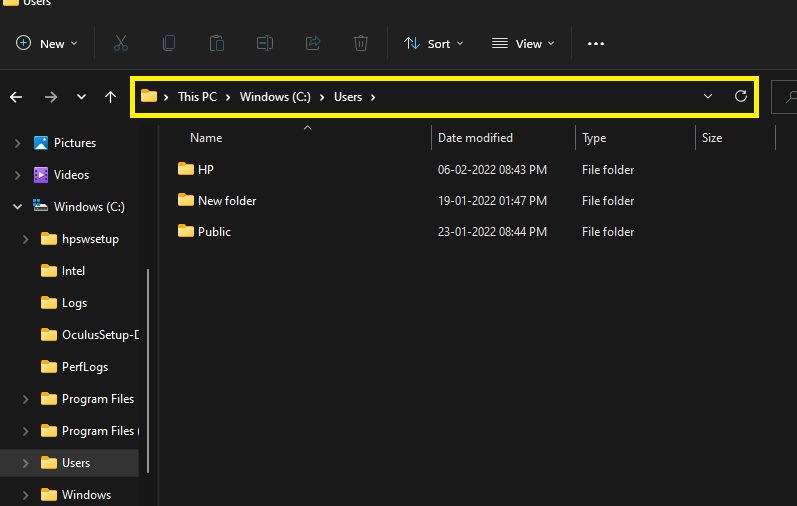
Task: Collapse the Windows (C:) tree node
Action: coord(17,207)
